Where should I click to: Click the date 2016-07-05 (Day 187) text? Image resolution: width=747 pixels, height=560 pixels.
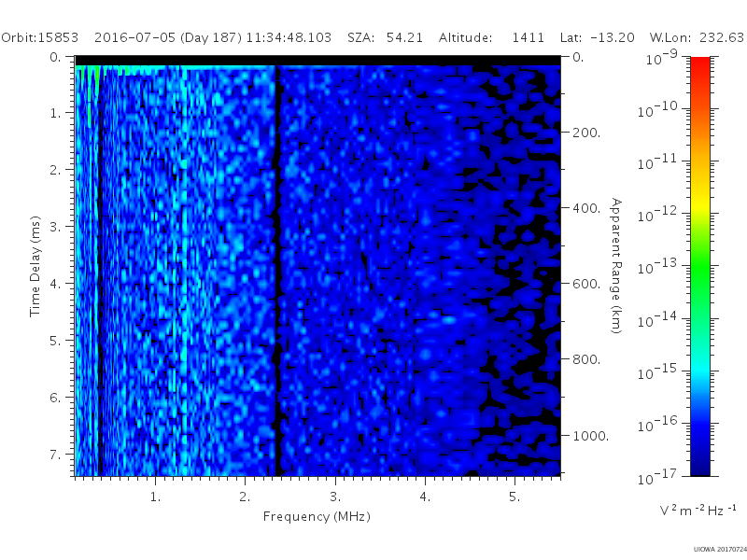coord(168,37)
